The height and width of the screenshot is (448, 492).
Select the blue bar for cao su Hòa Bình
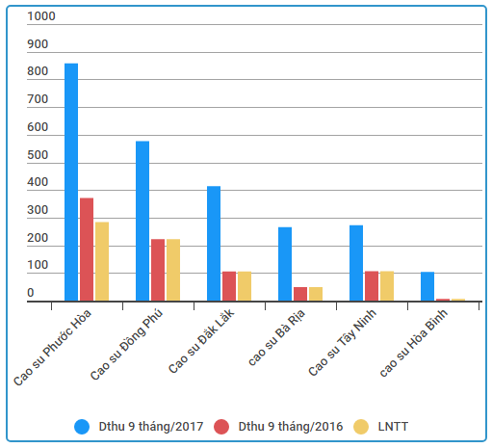pos(427,286)
